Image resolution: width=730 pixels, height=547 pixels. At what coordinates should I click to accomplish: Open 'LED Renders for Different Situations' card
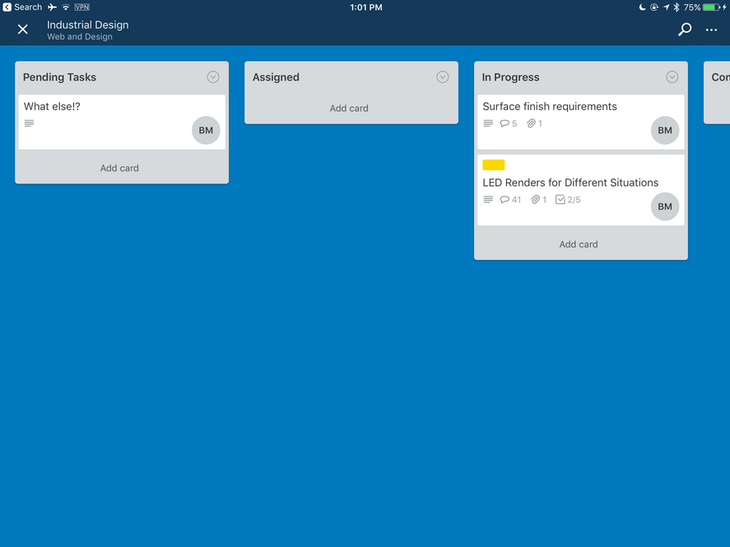coord(581,190)
